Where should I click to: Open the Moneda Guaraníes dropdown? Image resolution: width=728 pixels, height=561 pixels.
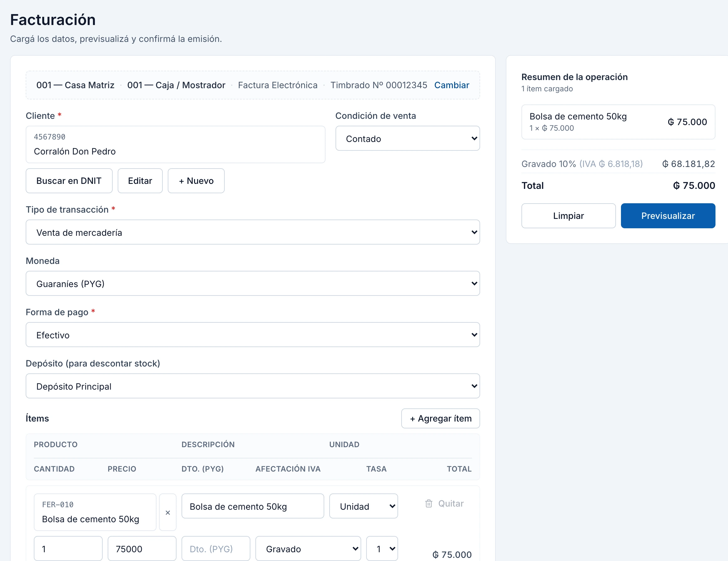click(253, 284)
